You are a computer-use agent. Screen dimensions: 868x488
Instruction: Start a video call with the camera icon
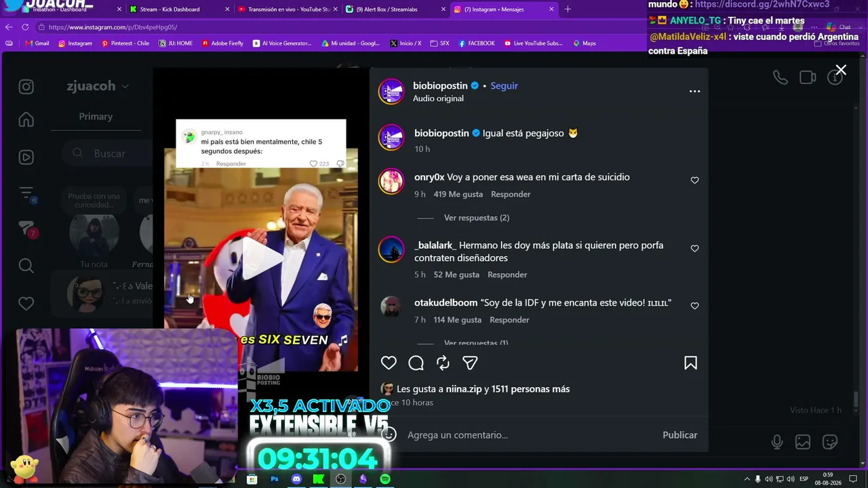[x=808, y=77]
